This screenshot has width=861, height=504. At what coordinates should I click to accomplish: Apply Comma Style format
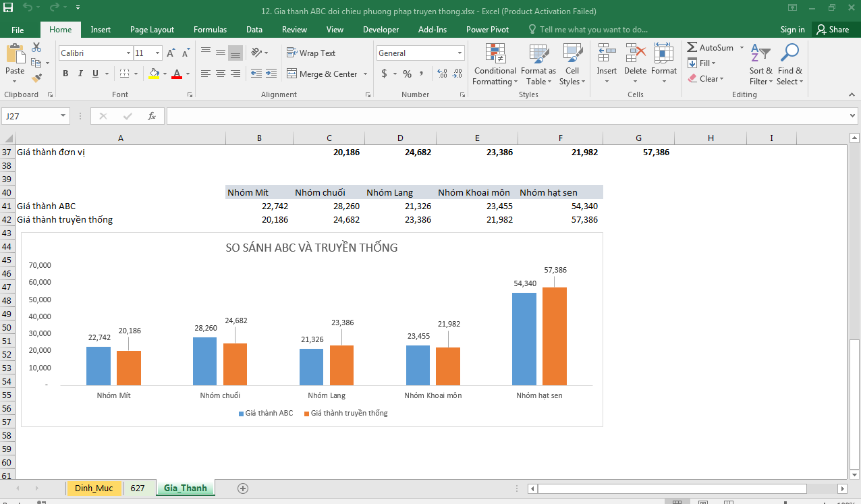tap(422, 74)
